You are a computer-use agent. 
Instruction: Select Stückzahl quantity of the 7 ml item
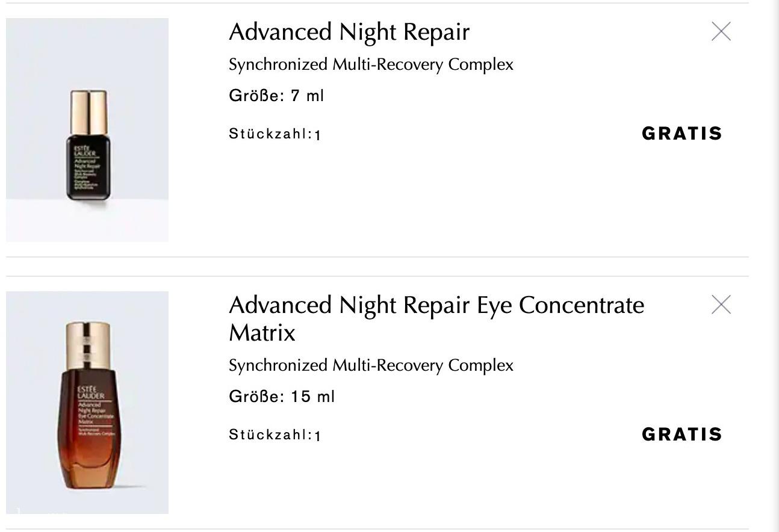[275, 134]
